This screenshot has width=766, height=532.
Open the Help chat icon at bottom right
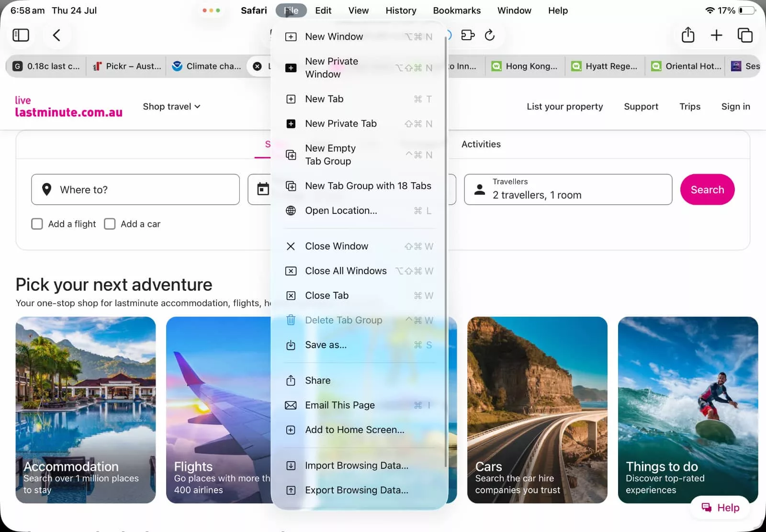click(x=707, y=507)
